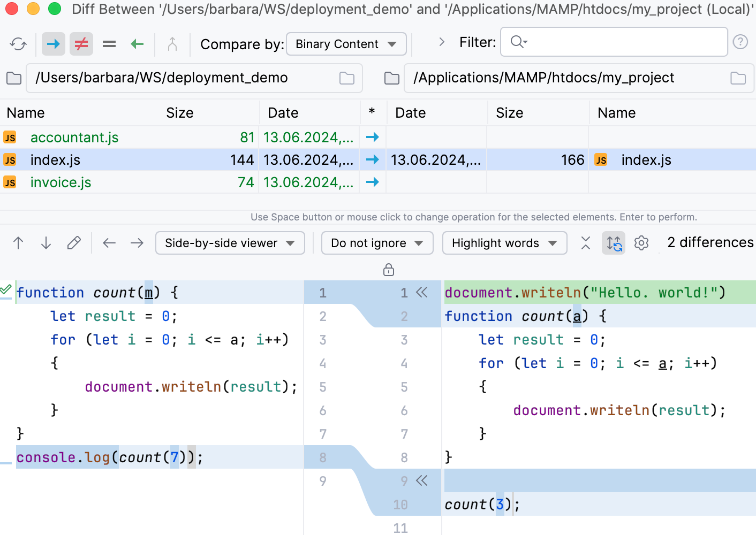Browse for the deployment_demo folder path
This screenshot has height=535, width=756.
point(346,78)
